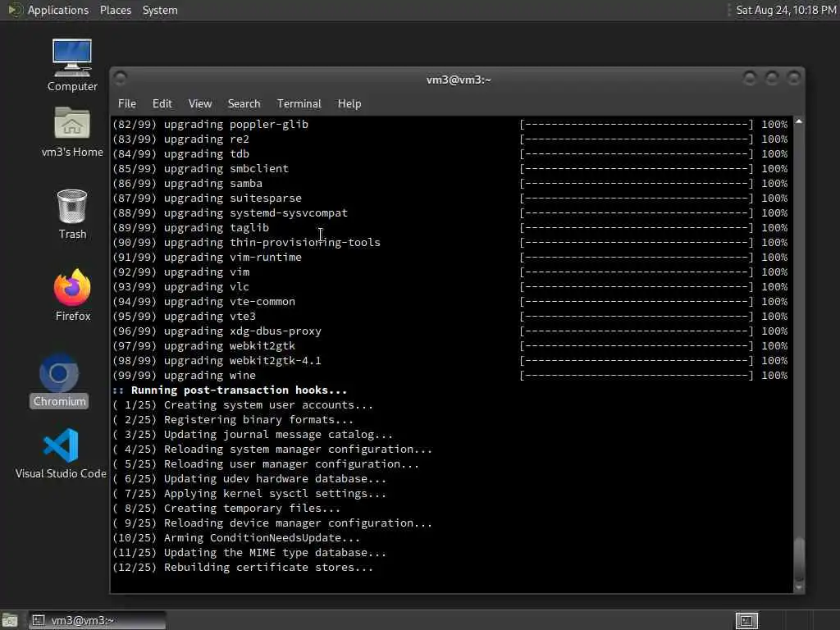The height and width of the screenshot is (630, 840).
Task: Click the line 'Running post-transaction hooks...'
Action: tap(230, 390)
